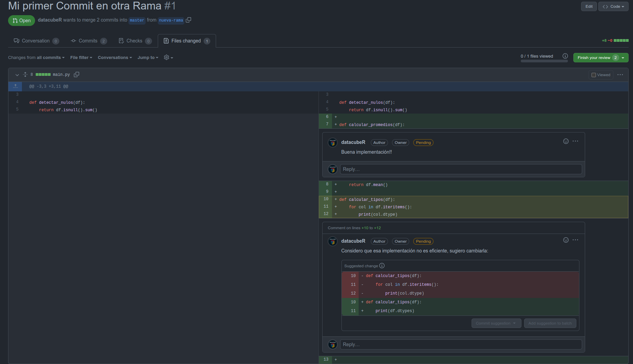Collapse the main.py file diff

click(17, 75)
